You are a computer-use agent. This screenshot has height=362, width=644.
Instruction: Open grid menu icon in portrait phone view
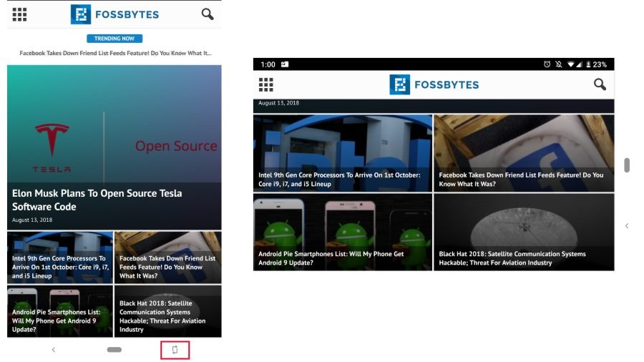point(20,14)
